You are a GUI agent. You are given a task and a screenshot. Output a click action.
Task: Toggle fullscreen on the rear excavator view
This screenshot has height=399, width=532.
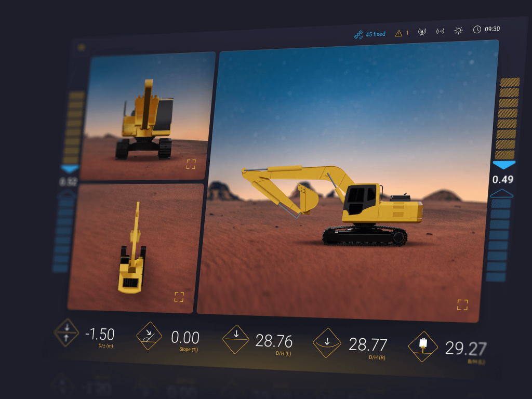(191, 164)
